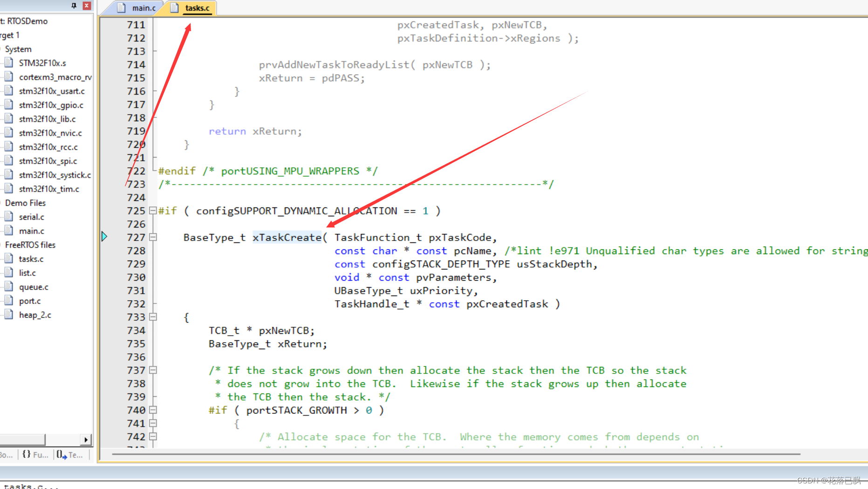Open cortexm3_macro file in project tree
The width and height of the screenshot is (868, 489).
coord(55,77)
